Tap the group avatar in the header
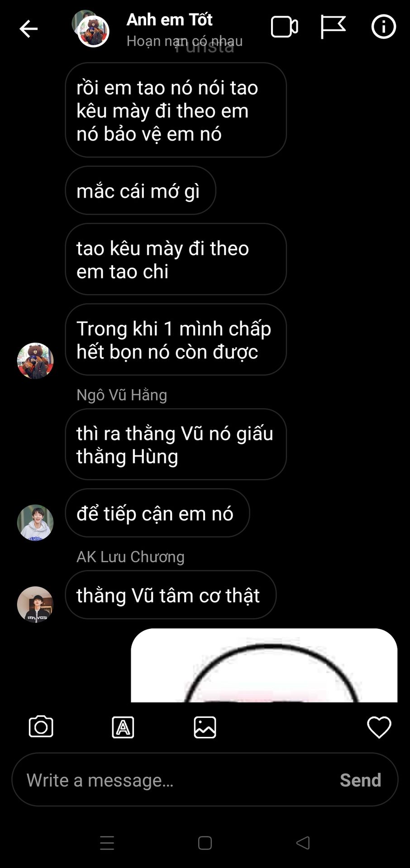Screen dimensions: 410x868 91,28
